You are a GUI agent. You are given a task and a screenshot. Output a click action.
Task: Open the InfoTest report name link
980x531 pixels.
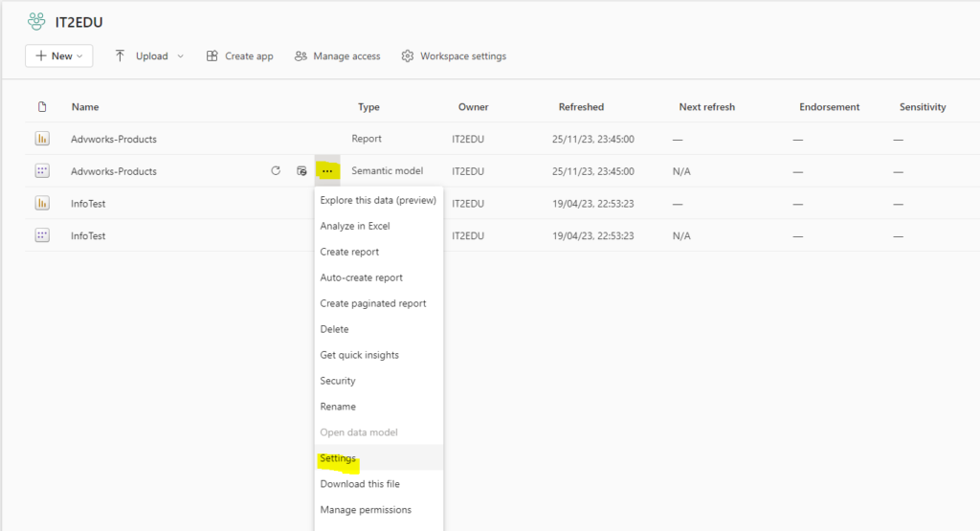tap(88, 203)
